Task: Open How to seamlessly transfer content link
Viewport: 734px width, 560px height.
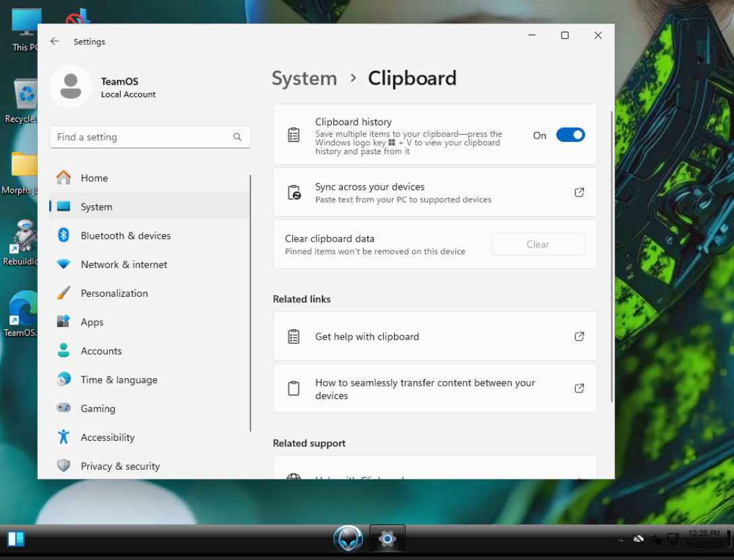Action: pos(435,388)
